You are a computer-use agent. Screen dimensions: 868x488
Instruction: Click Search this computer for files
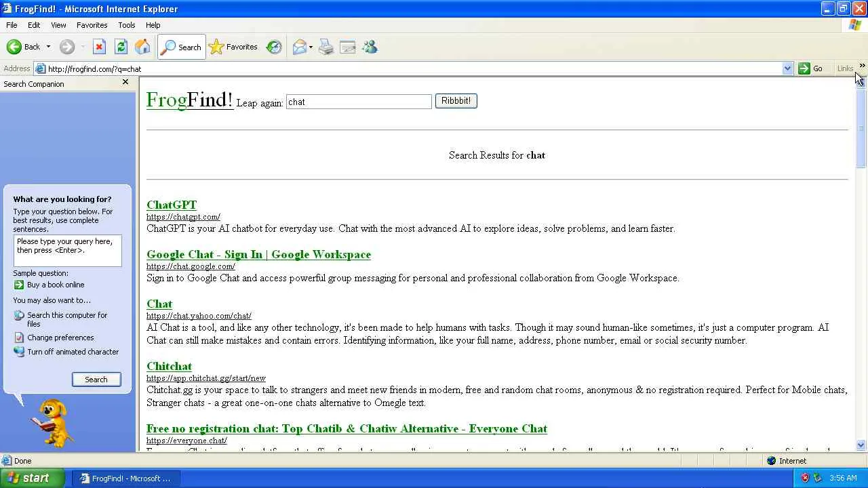(67, 319)
